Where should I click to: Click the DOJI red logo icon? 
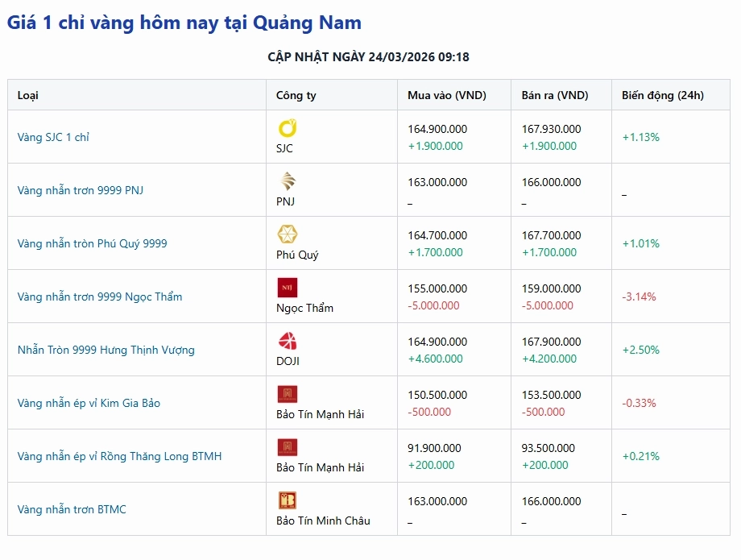click(287, 341)
